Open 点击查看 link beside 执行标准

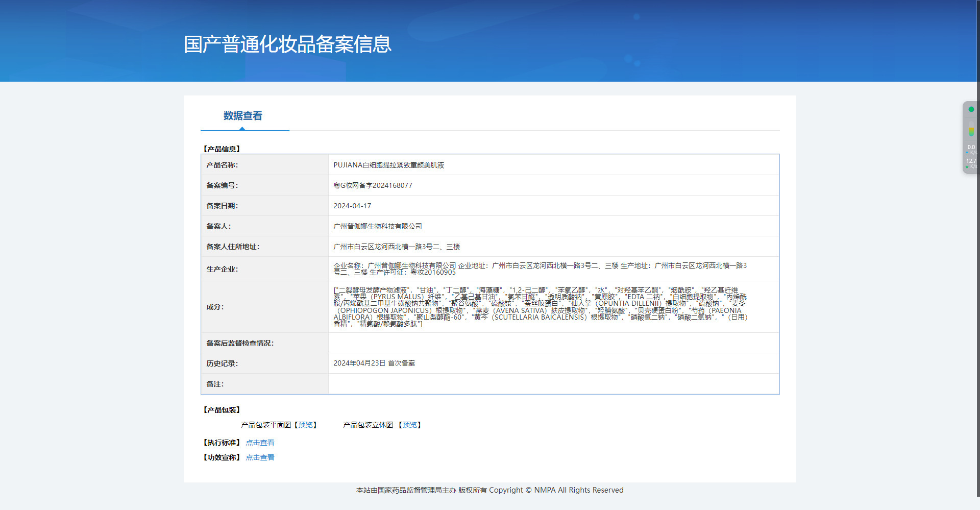coord(260,443)
